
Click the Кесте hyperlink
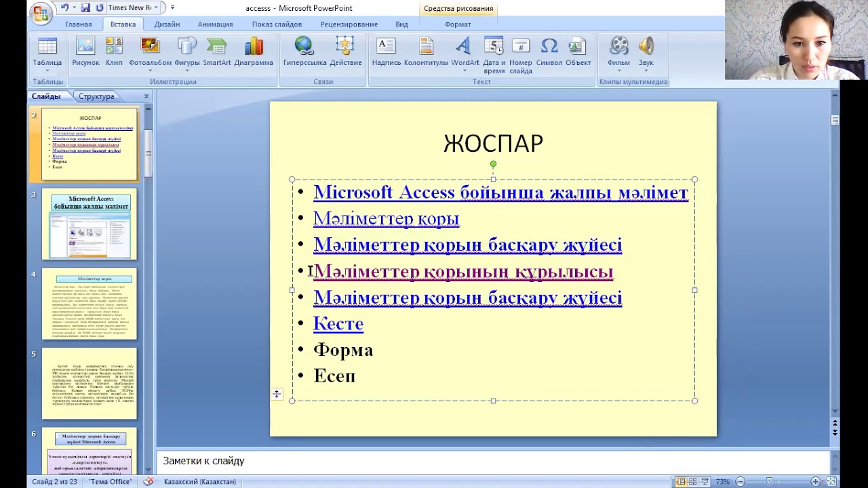click(x=338, y=324)
